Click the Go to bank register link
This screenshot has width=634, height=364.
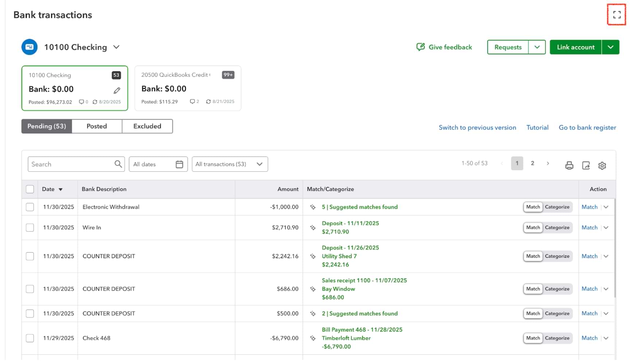click(587, 127)
